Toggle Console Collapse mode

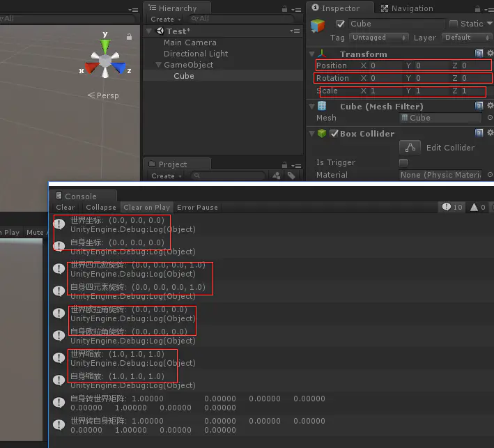point(101,208)
